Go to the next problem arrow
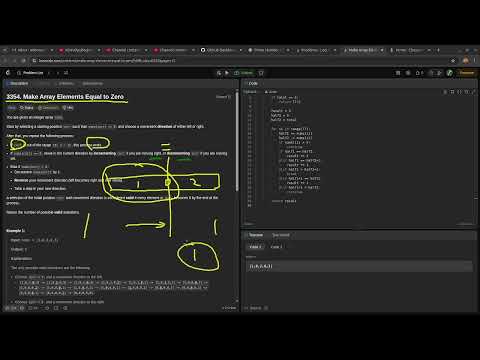 pyautogui.click(x=58, y=73)
